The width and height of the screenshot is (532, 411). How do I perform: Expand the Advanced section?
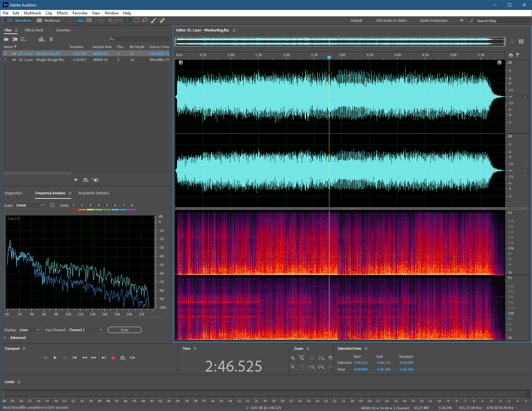tap(5, 338)
